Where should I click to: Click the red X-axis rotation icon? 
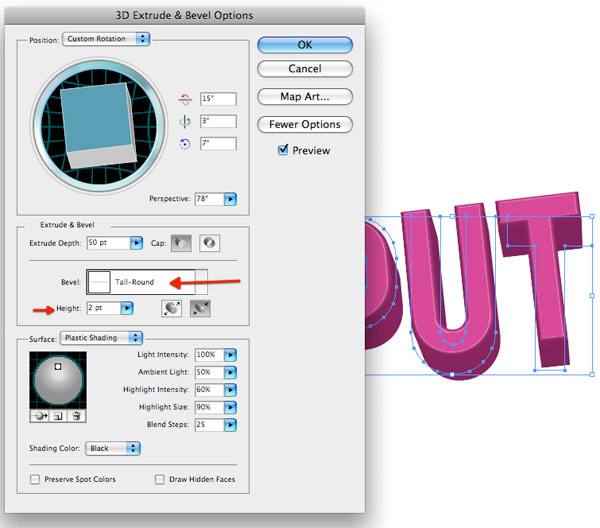click(185, 99)
